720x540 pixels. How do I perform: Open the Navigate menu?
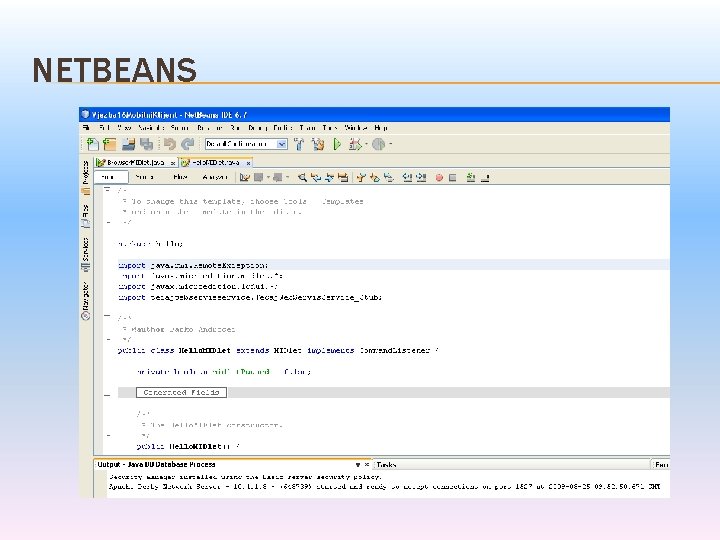(151, 128)
